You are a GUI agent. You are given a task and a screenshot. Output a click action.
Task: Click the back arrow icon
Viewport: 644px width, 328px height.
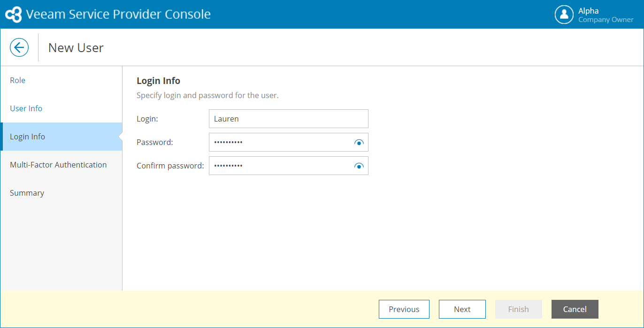click(x=19, y=47)
